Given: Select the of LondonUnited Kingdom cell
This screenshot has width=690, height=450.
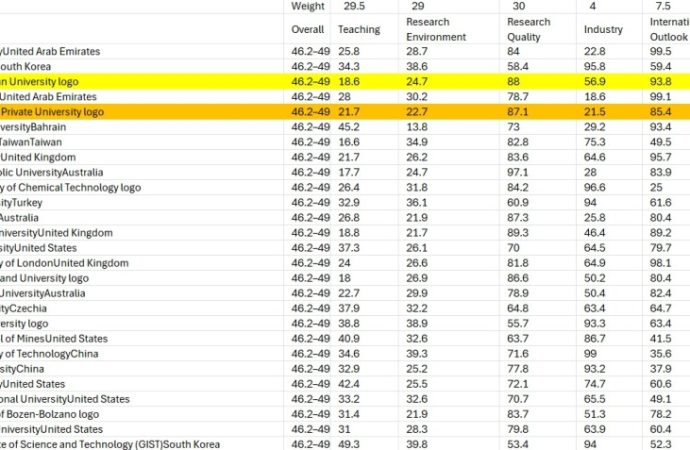Looking at the screenshot, I should (65, 263).
